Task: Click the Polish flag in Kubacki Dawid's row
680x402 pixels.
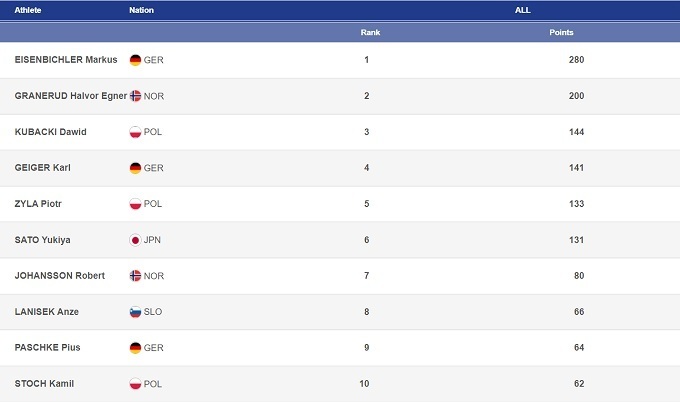Action: click(135, 132)
